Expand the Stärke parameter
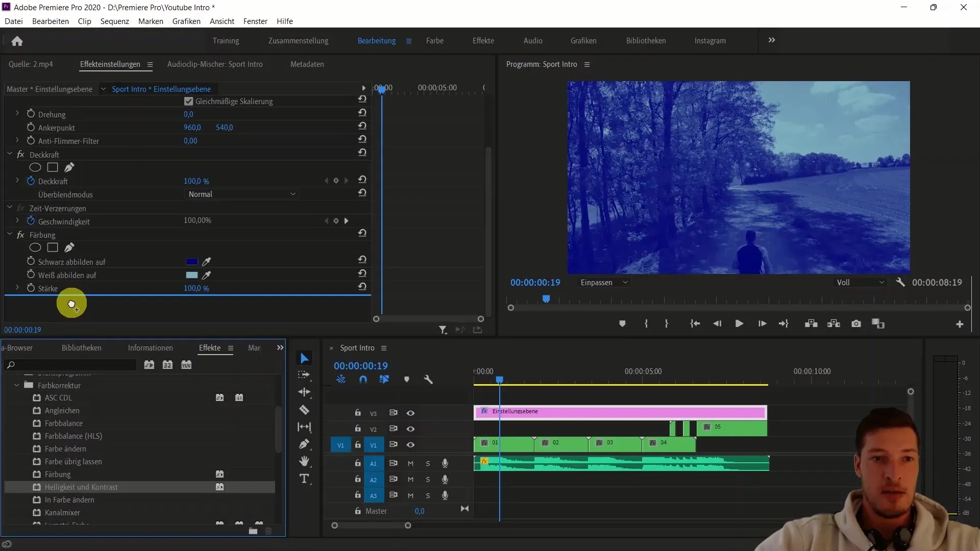 (x=17, y=288)
